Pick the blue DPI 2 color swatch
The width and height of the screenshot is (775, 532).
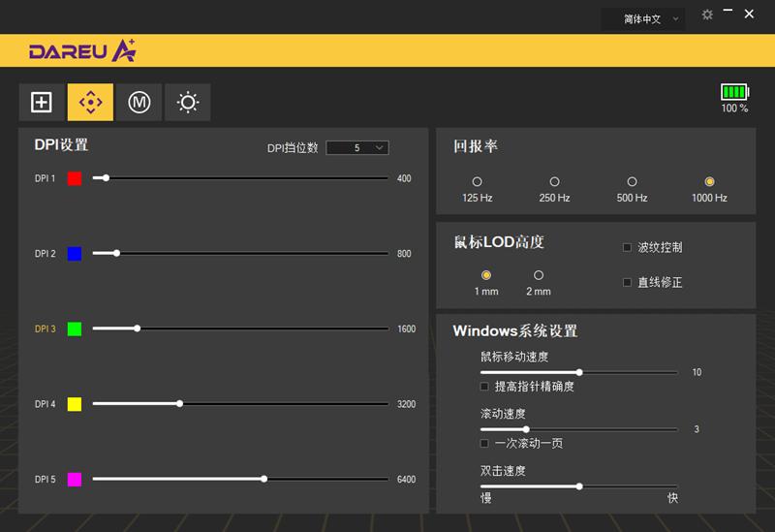[75, 254]
